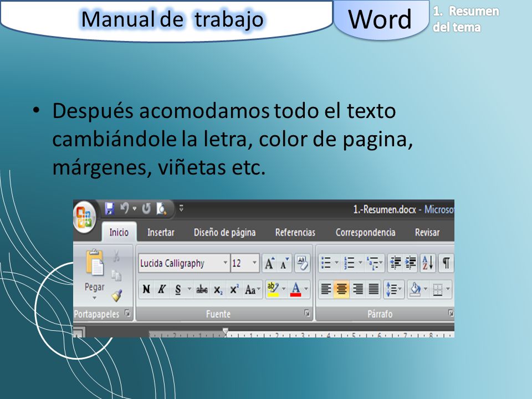Apply the red font color
532x399 pixels.
pyautogui.click(x=296, y=289)
